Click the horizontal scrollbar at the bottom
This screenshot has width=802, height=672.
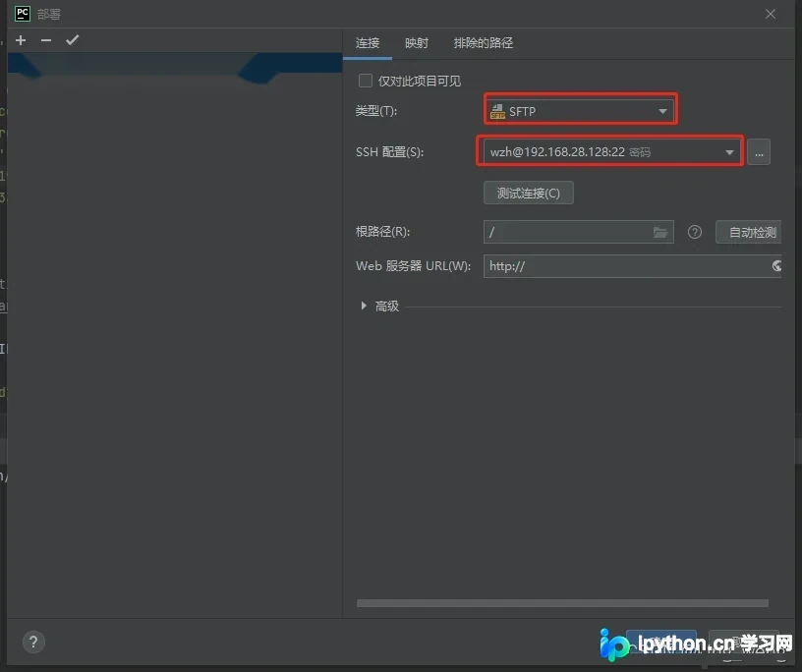tap(562, 603)
